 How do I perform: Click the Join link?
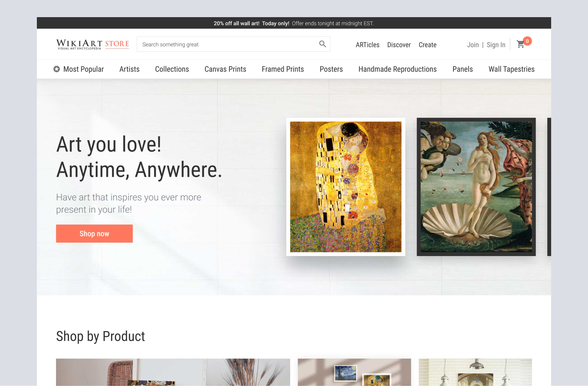(x=473, y=45)
